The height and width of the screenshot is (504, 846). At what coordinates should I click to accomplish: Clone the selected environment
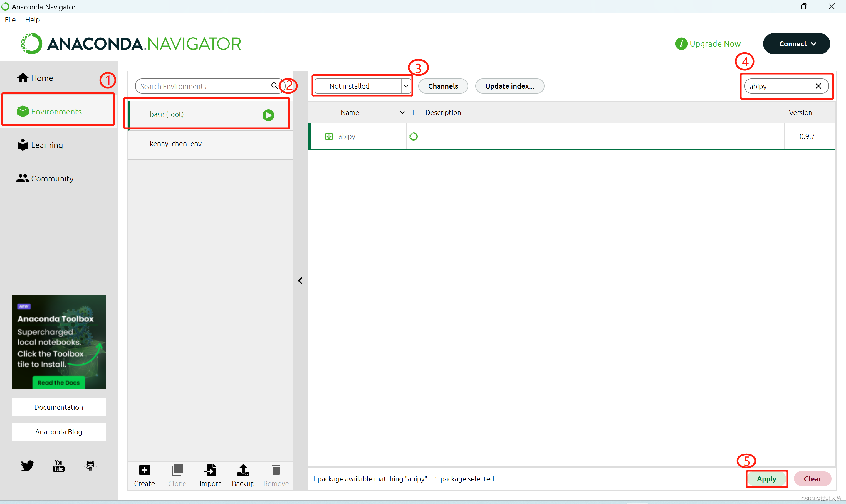(177, 476)
